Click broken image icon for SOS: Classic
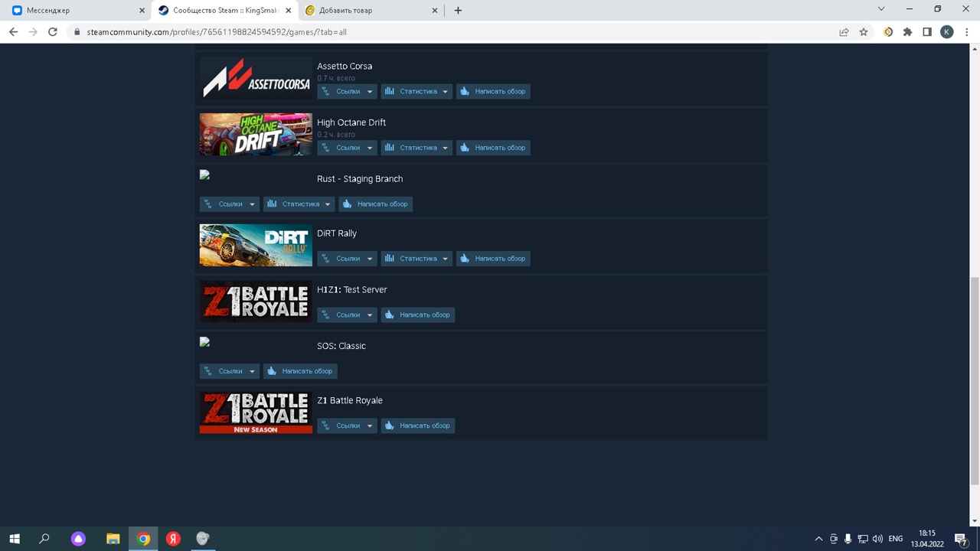 (204, 342)
